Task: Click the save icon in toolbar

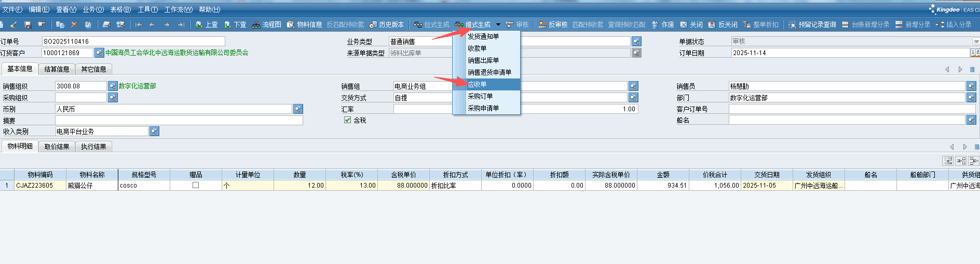Action: pos(28,24)
